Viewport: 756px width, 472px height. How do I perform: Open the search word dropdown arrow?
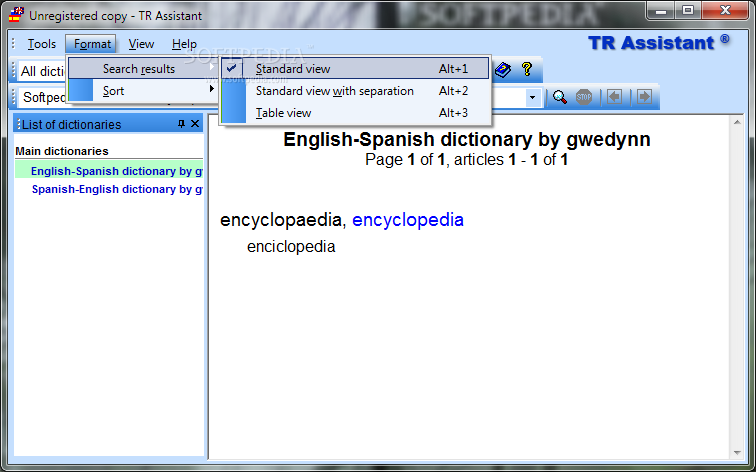point(532,97)
